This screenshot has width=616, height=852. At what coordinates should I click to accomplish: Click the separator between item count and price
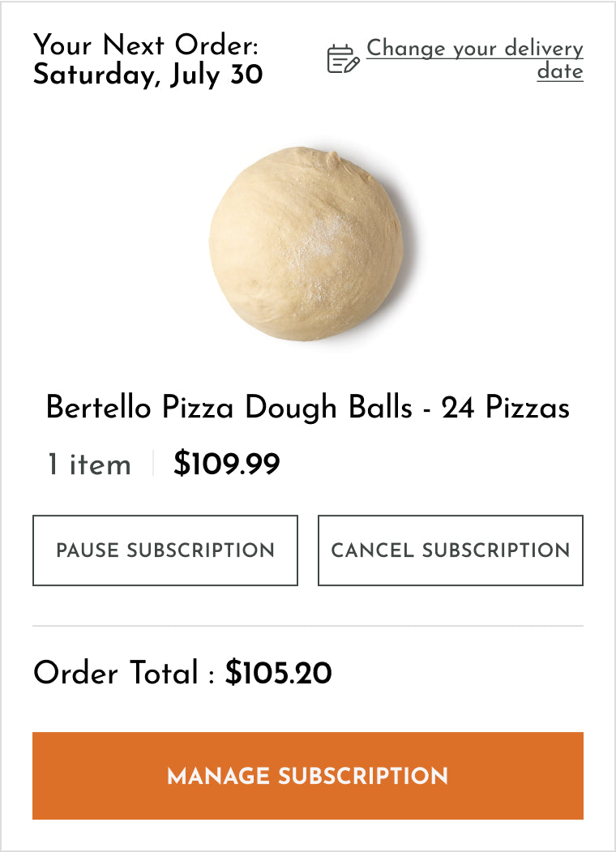click(x=152, y=465)
